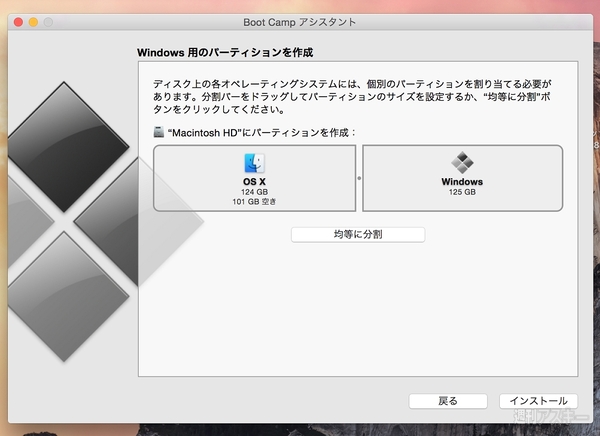Select the Windows Boot Camp partition icon
Viewport: 600px width, 436px height.
pos(462,162)
